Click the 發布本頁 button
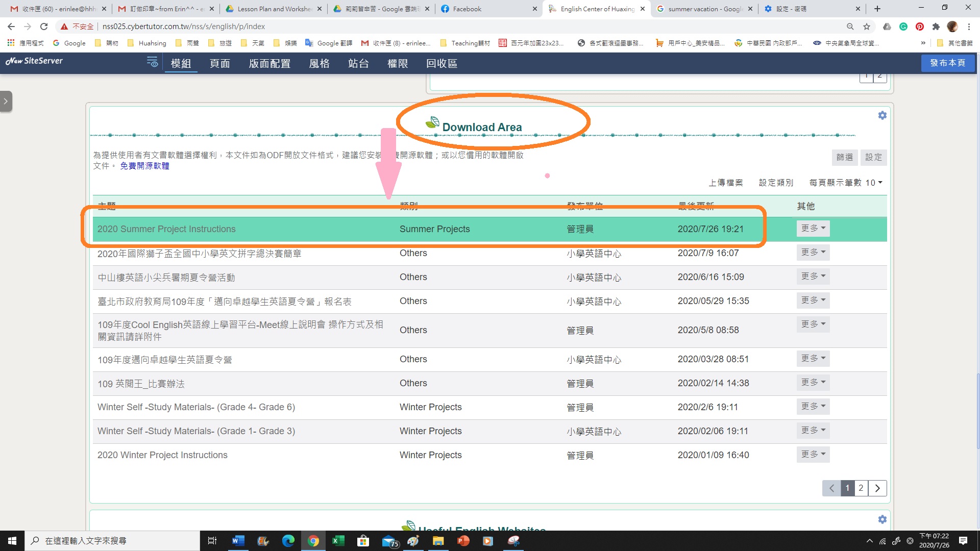This screenshot has height=551, width=980. [947, 63]
